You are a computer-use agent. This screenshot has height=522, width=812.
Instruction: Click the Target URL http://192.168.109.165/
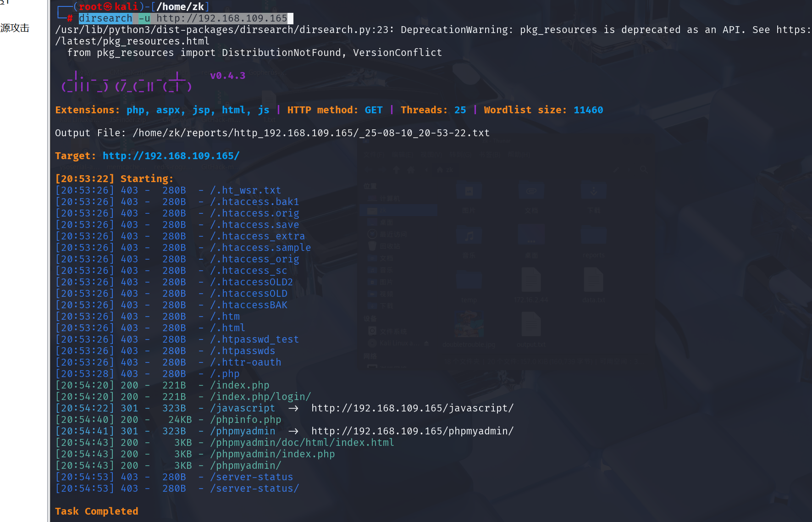point(171,156)
